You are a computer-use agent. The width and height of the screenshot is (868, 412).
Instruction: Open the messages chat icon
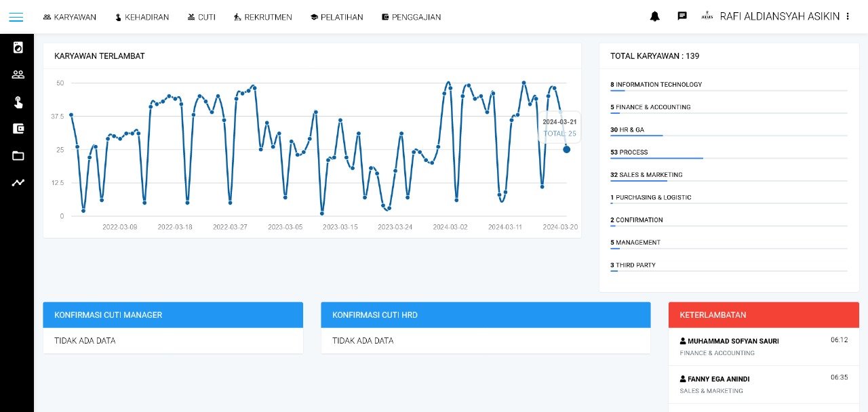[x=682, y=16]
